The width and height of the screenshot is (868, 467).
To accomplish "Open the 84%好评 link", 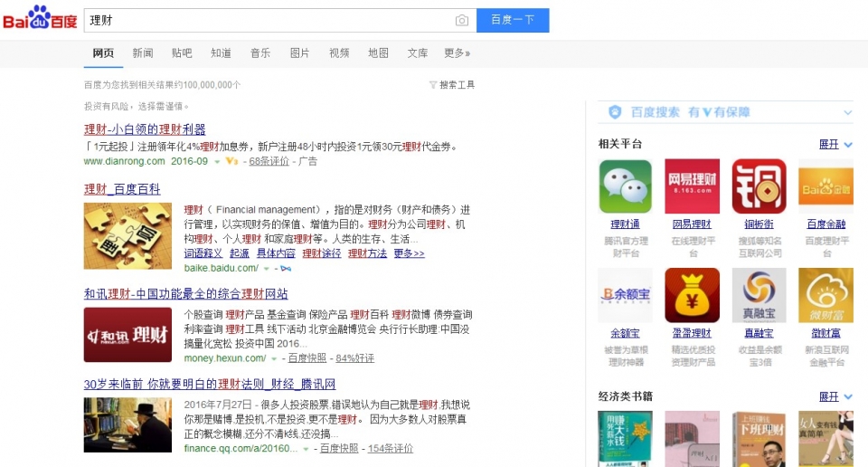I will pyautogui.click(x=354, y=358).
